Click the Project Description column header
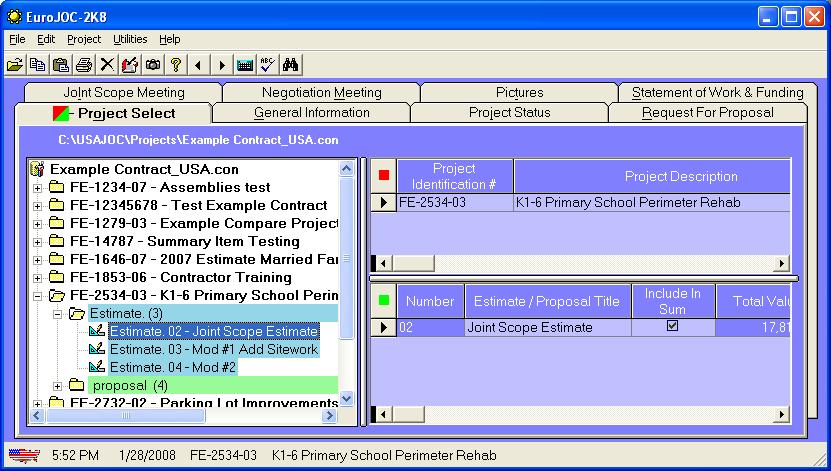Viewport: 831px width, 471px height. [x=680, y=176]
